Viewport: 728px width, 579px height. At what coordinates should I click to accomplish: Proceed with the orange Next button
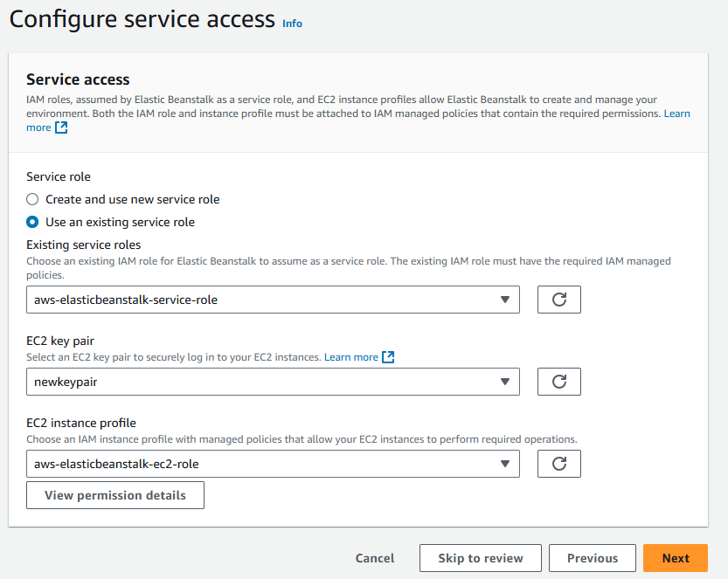[x=676, y=558]
